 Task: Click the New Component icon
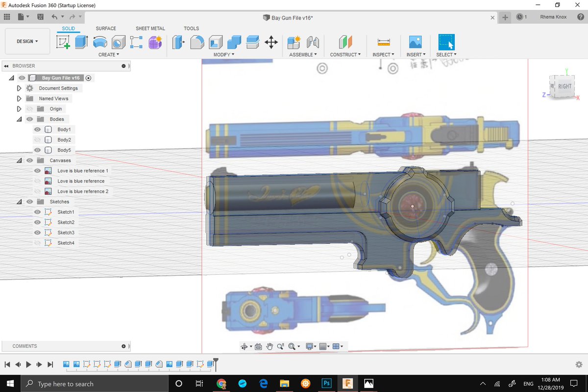pyautogui.click(x=294, y=42)
